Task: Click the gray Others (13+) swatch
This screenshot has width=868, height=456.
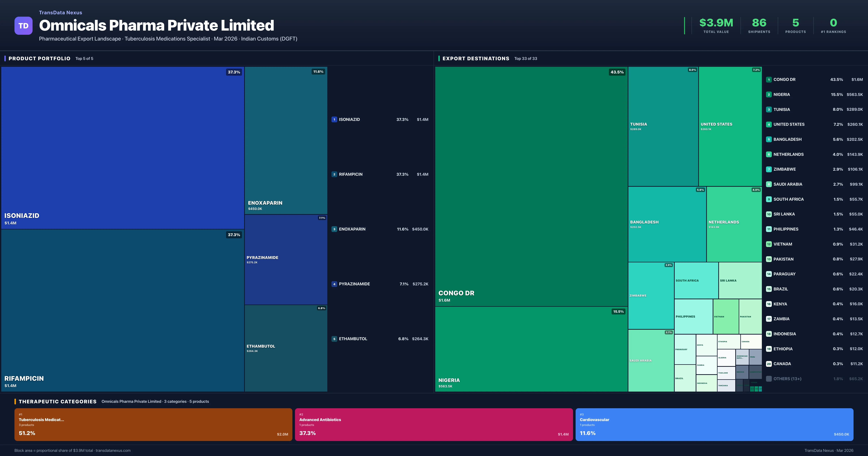Action: tap(769, 379)
